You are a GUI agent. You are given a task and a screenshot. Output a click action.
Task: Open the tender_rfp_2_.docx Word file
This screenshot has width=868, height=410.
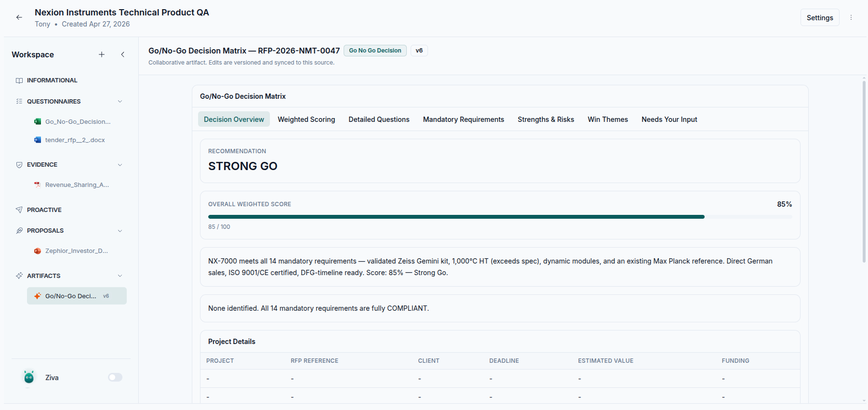pyautogui.click(x=75, y=140)
